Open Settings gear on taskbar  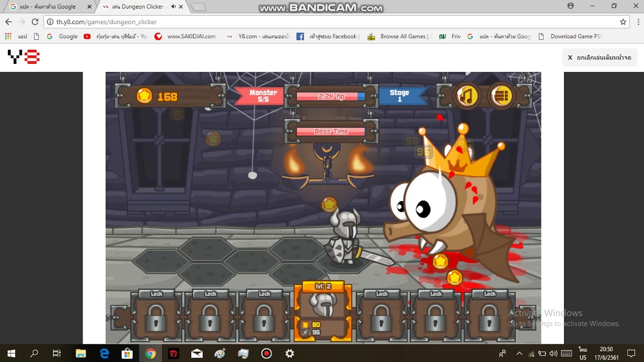(290, 353)
